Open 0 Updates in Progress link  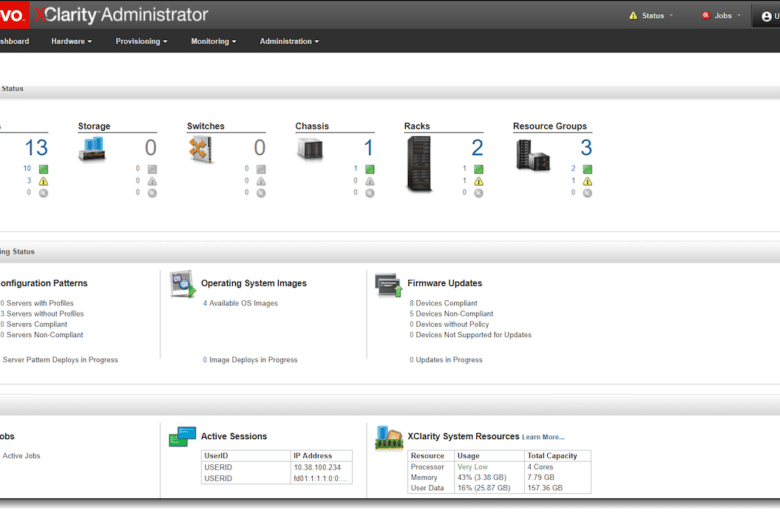pos(446,360)
